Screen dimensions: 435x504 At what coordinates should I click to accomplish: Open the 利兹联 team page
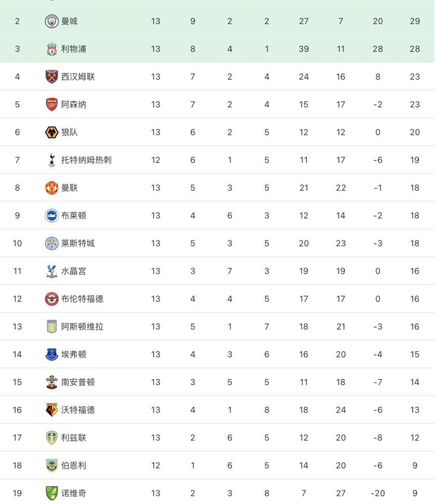[74, 437]
